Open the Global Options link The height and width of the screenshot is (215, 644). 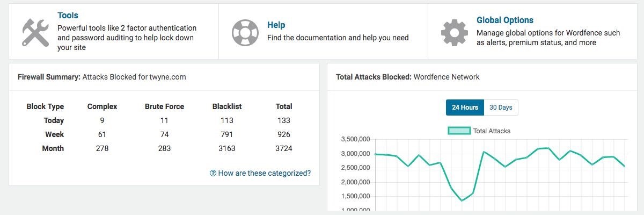[x=505, y=20]
